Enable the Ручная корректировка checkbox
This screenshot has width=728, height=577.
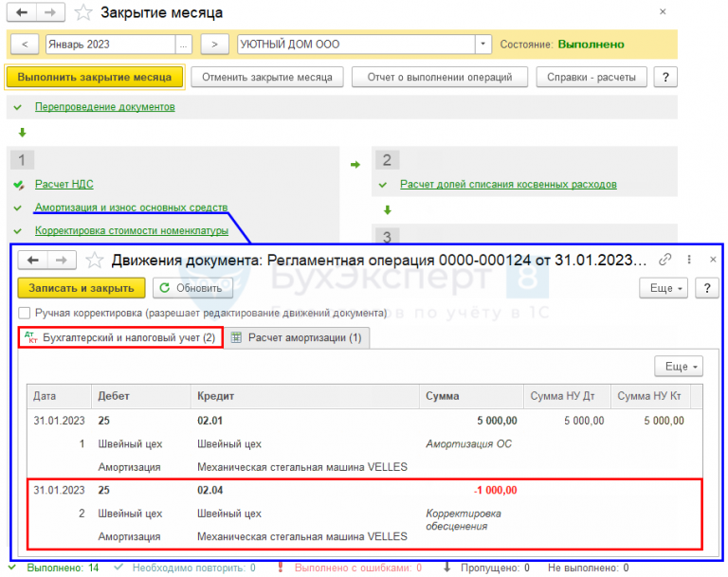(24, 313)
